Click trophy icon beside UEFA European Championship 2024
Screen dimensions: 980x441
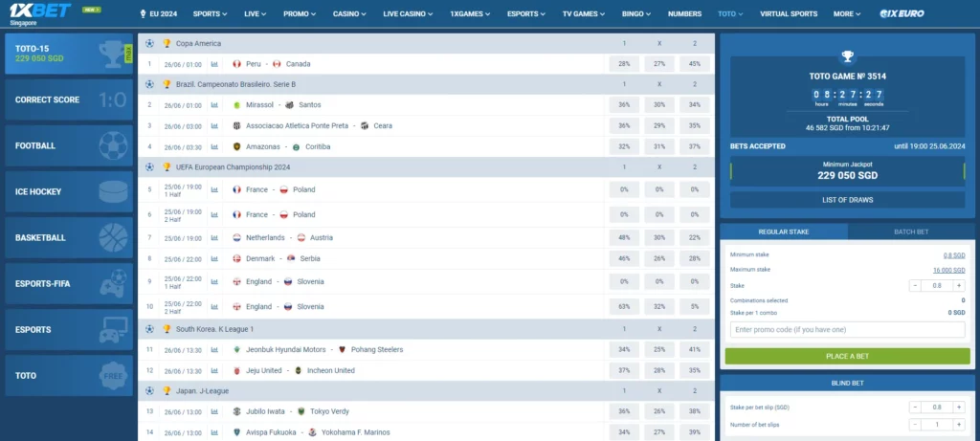click(x=167, y=167)
